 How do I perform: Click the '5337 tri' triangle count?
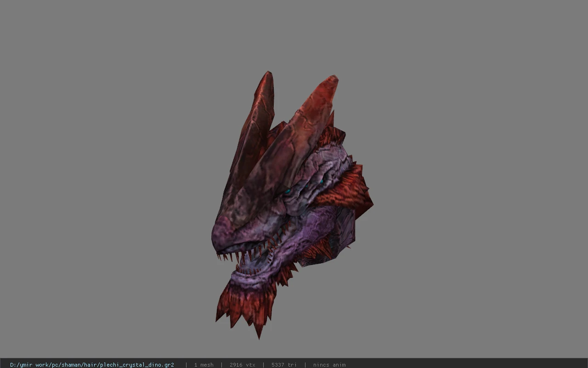(x=284, y=365)
